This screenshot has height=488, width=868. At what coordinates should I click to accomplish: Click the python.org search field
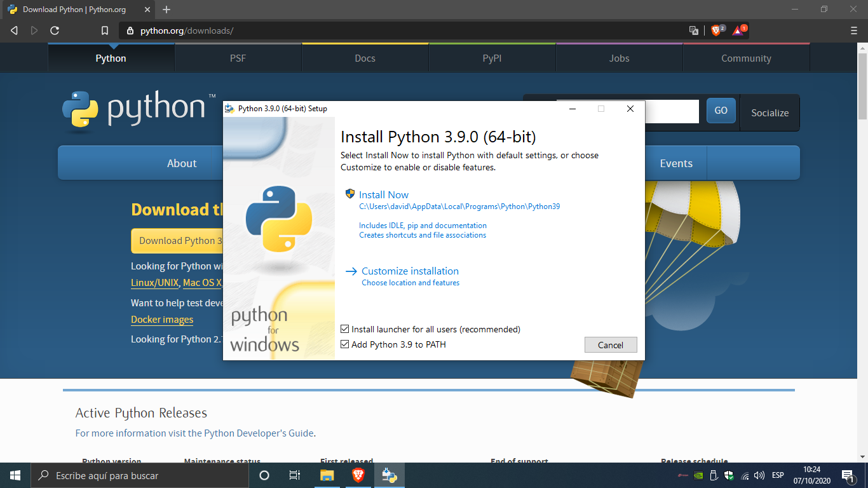[672, 111]
